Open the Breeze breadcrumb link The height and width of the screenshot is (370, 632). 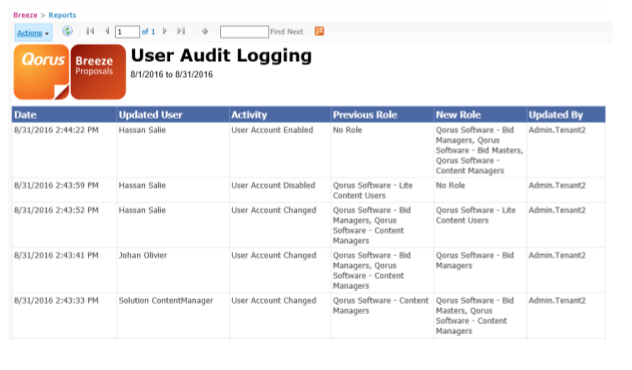tap(25, 15)
